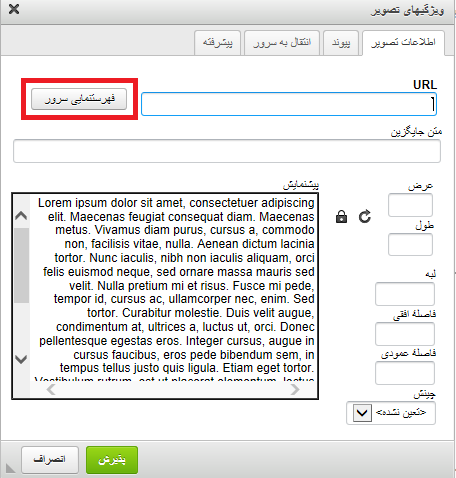Click the preview scroll up arrow
This screenshot has width=456, height=478.
click(x=21, y=215)
